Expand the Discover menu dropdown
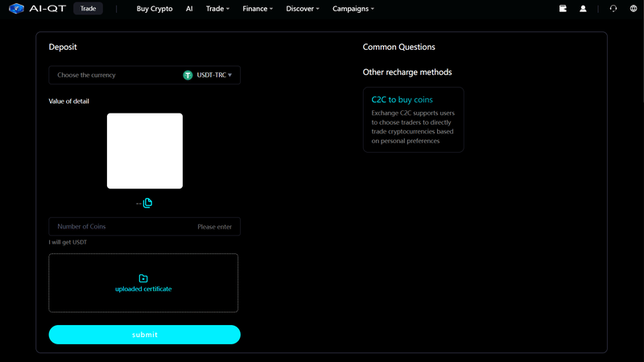This screenshot has height=362, width=644. click(x=303, y=9)
